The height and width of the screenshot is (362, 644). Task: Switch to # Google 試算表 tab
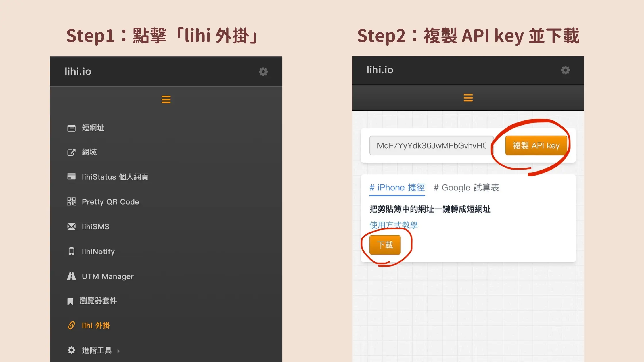click(x=466, y=188)
